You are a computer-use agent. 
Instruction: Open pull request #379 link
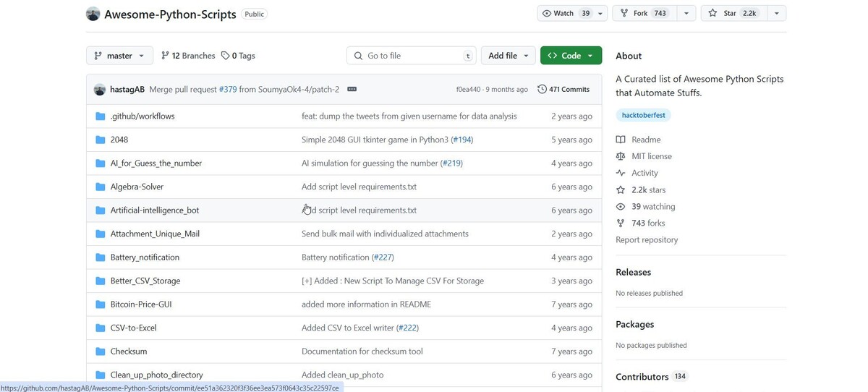[228, 90]
